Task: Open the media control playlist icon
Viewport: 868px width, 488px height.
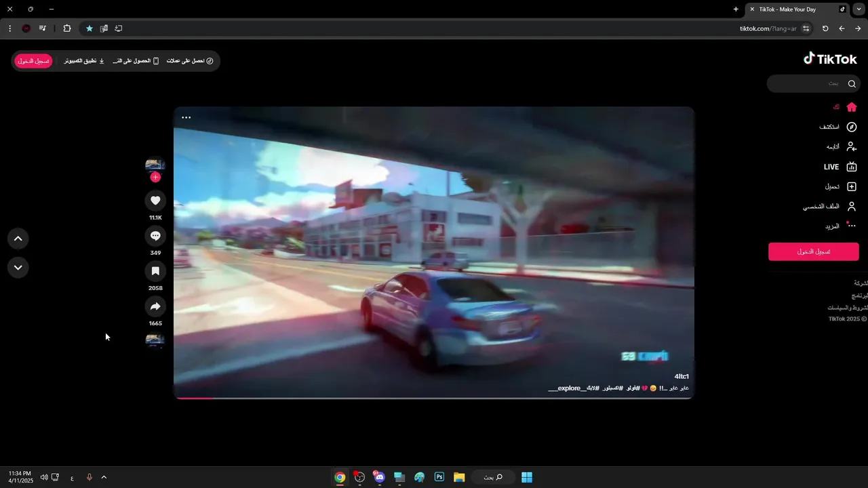Action: point(43,28)
